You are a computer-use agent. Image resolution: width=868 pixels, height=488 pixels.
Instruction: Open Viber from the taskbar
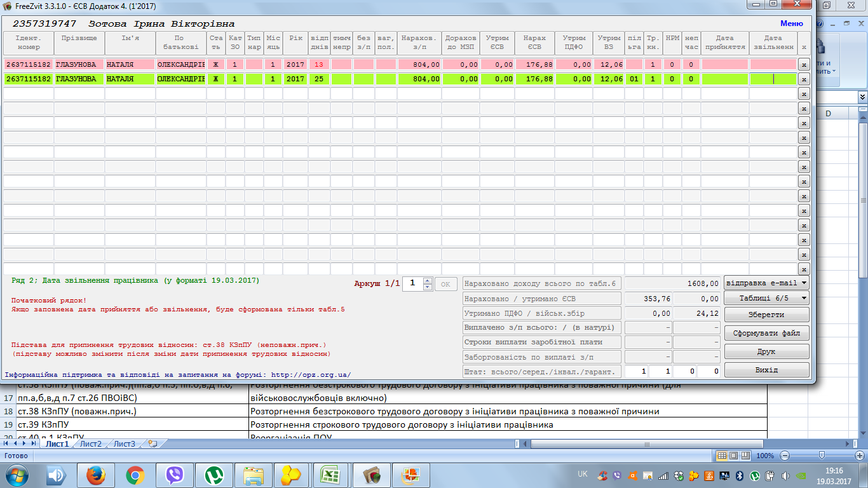(174, 475)
